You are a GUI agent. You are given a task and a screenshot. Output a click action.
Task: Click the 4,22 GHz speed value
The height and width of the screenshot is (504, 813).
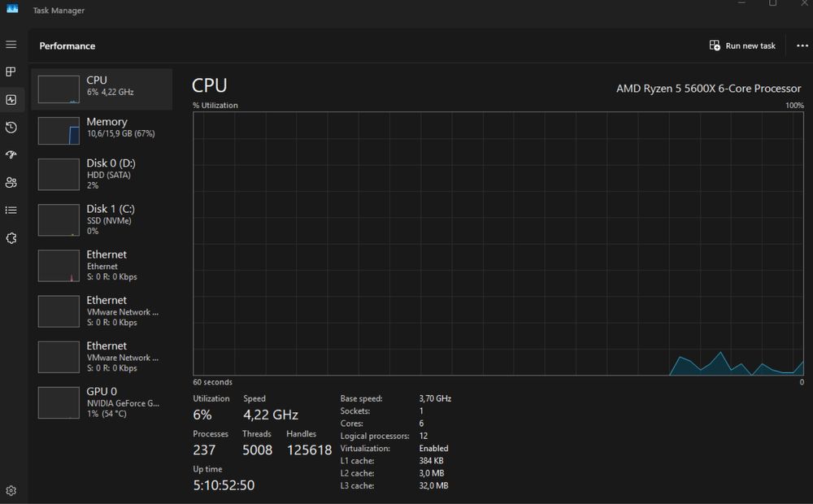coord(271,415)
